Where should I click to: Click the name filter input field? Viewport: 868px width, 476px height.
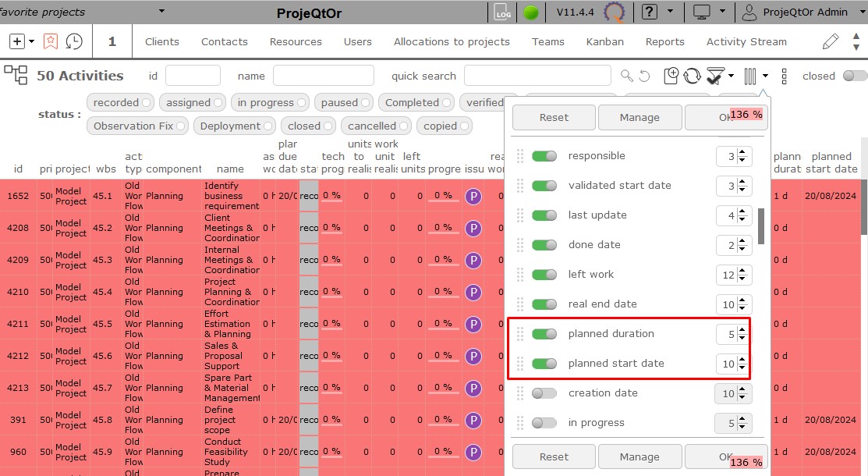tap(324, 76)
